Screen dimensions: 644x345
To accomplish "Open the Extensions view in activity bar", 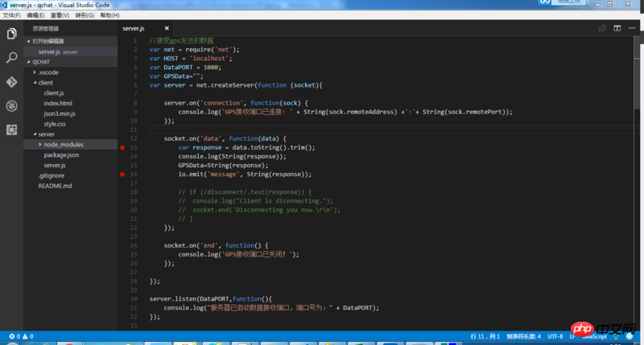I will 11,129.
